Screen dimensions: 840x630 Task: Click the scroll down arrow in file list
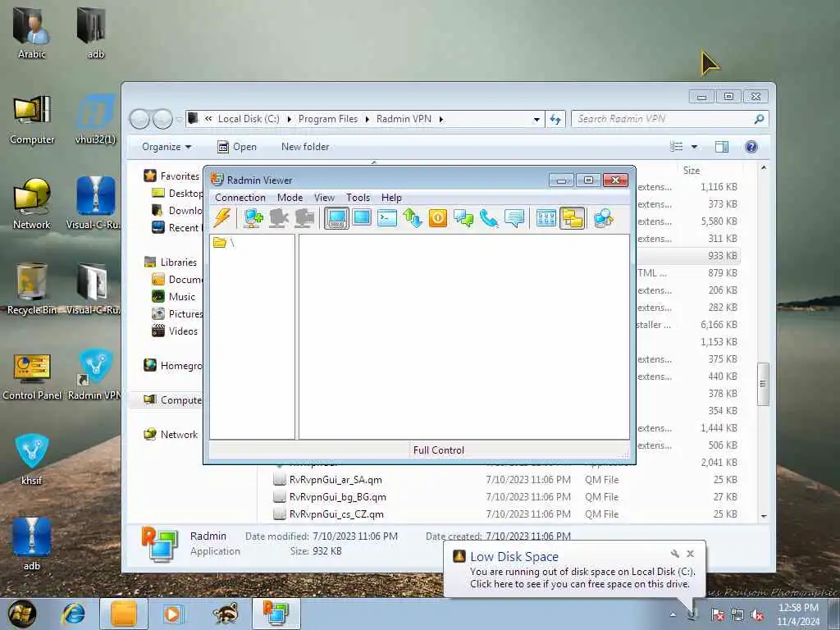pyautogui.click(x=764, y=517)
